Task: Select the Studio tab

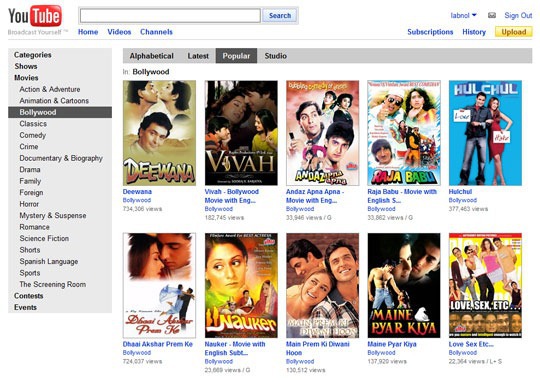Action: click(x=276, y=56)
